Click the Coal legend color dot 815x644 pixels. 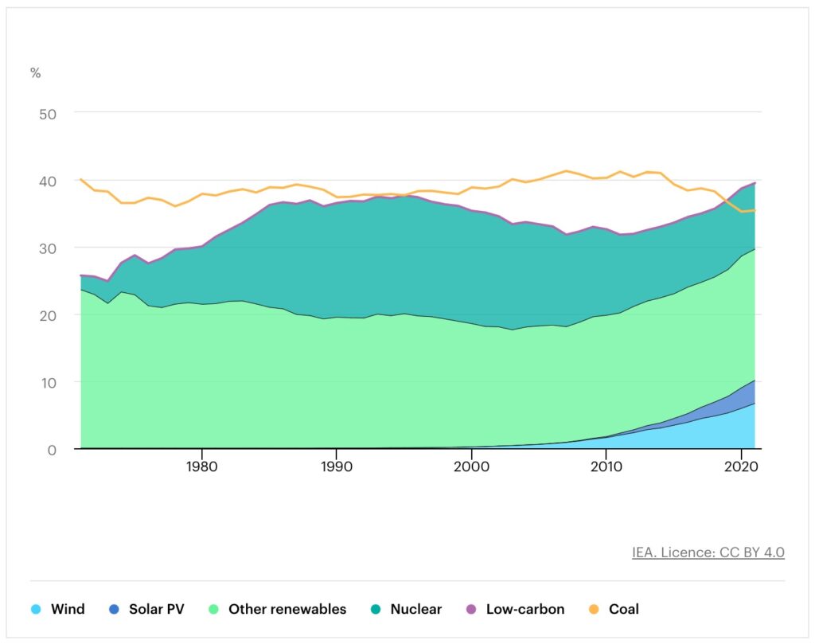pyautogui.click(x=595, y=610)
